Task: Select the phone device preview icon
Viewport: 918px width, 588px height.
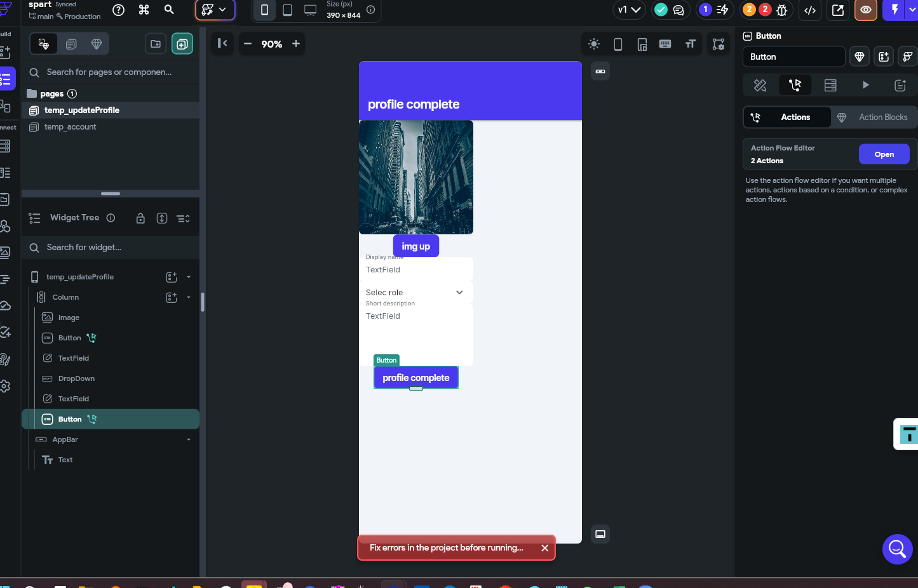Action: click(264, 10)
